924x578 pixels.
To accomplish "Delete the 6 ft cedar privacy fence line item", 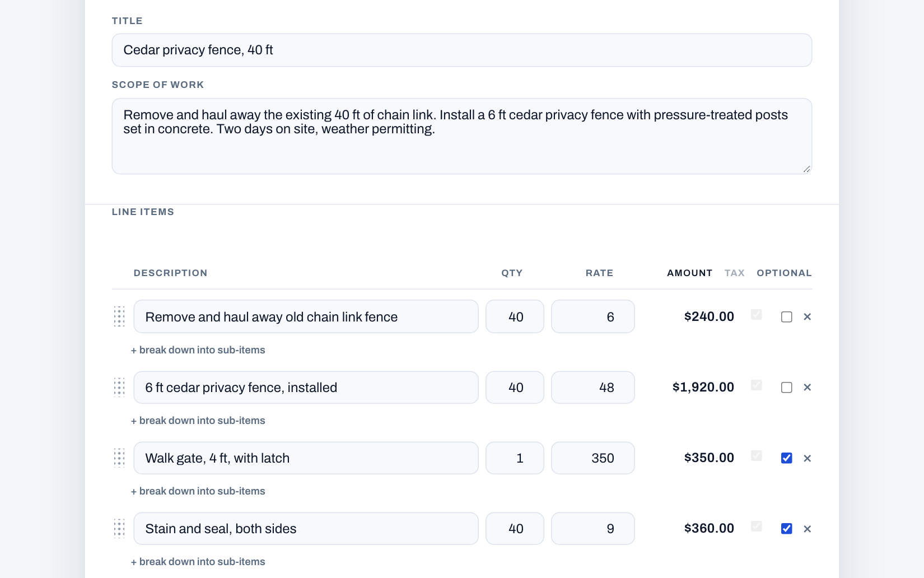I will 808,387.
